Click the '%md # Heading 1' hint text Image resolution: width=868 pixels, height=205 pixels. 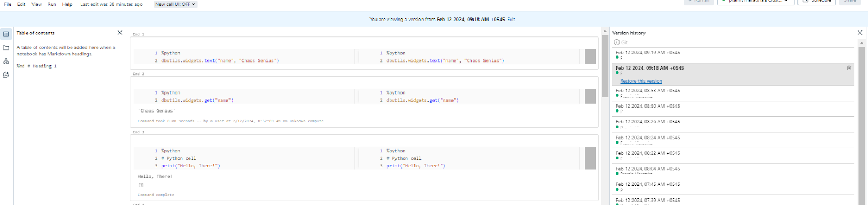(36, 66)
